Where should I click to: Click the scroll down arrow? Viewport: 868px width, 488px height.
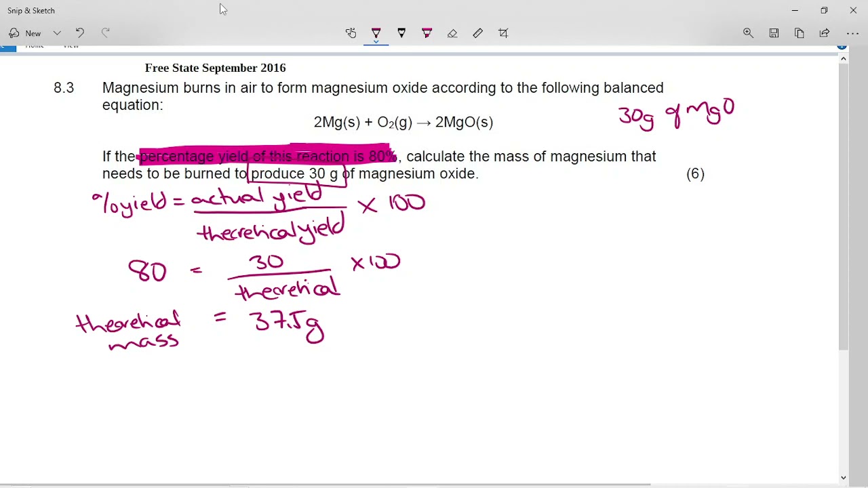(x=844, y=477)
